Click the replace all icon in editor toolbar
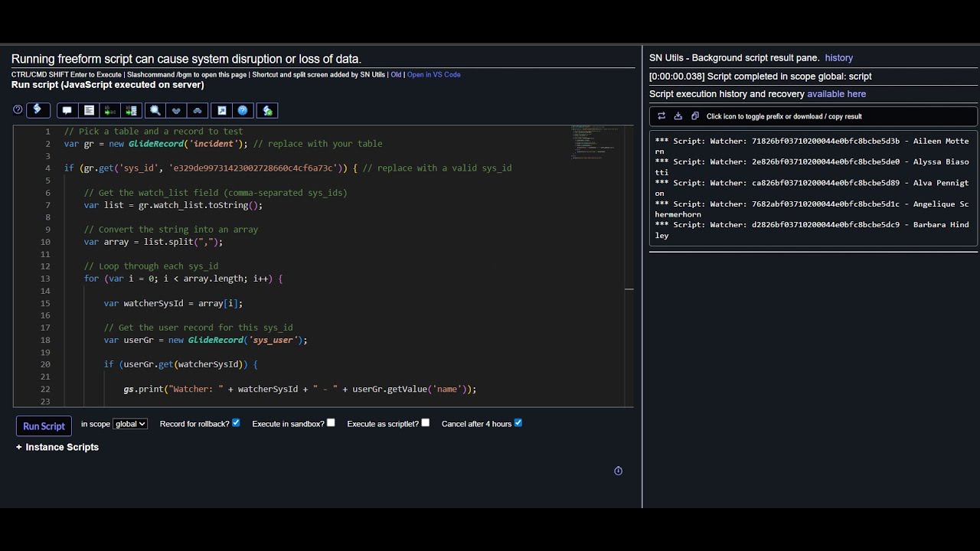 [x=132, y=110]
